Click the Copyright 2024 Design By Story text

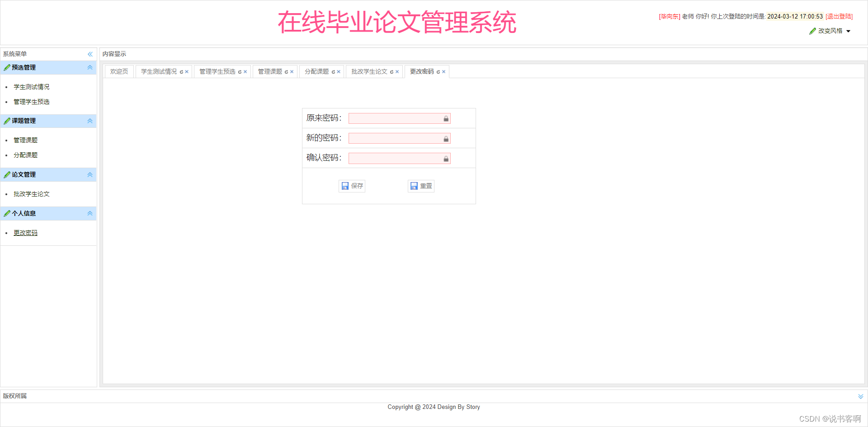pos(434,407)
